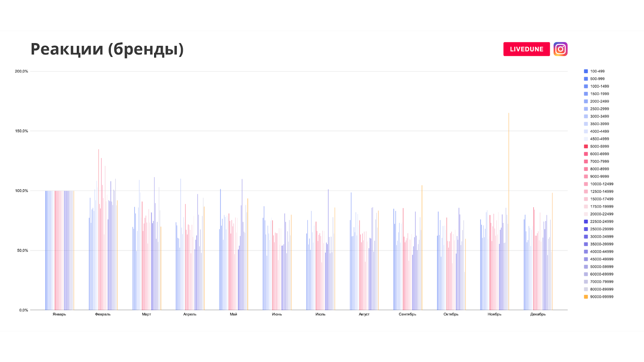Screen dimensions: 644x362
Task: Select the 20000-22499 legend label
Action: click(602, 214)
